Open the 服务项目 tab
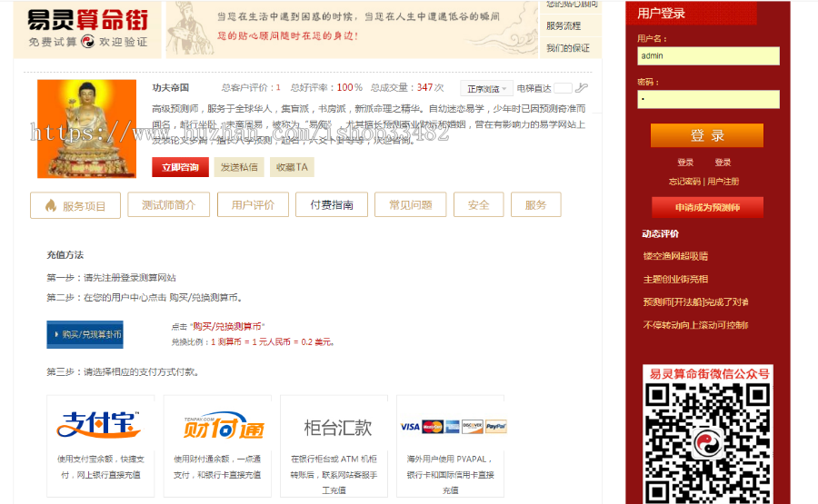The width and height of the screenshot is (818, 504). point(75,205)
